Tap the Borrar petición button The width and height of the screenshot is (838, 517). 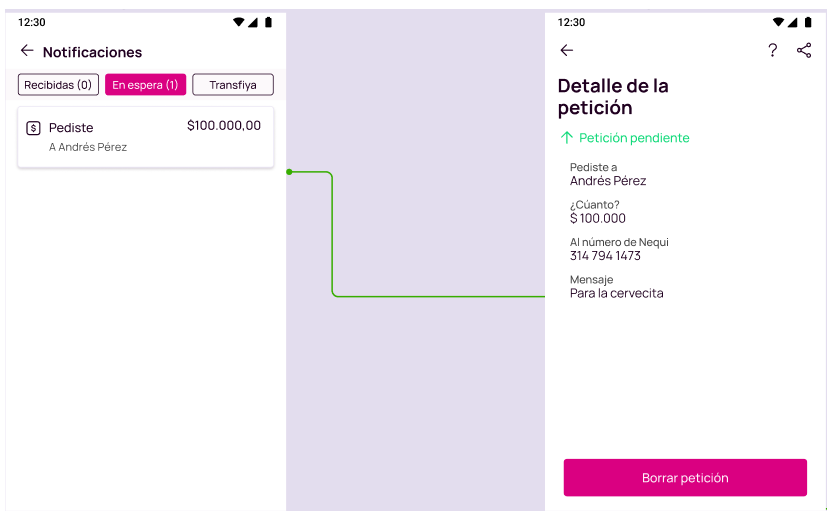coord(685,477)
